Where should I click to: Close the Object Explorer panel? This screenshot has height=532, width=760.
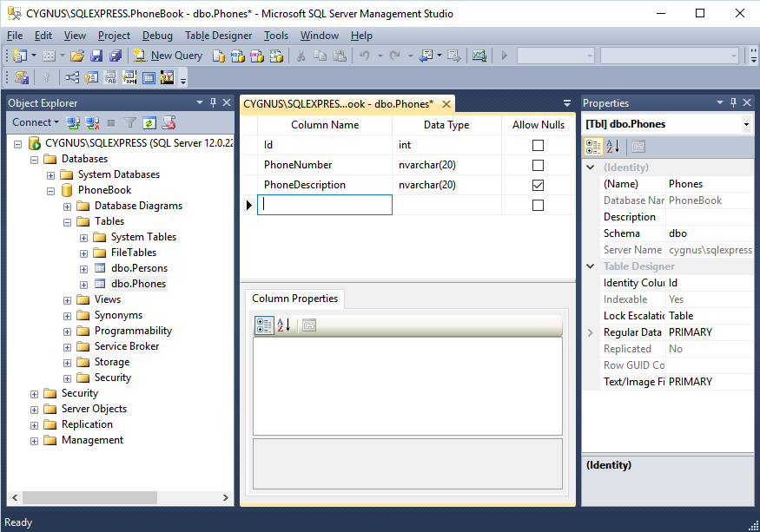(x=227, y=102)
